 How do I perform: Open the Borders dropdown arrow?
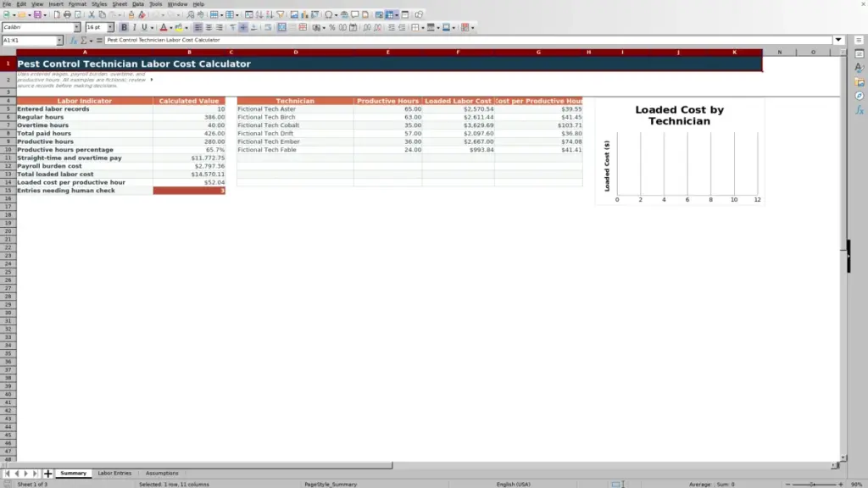[422, 28]
